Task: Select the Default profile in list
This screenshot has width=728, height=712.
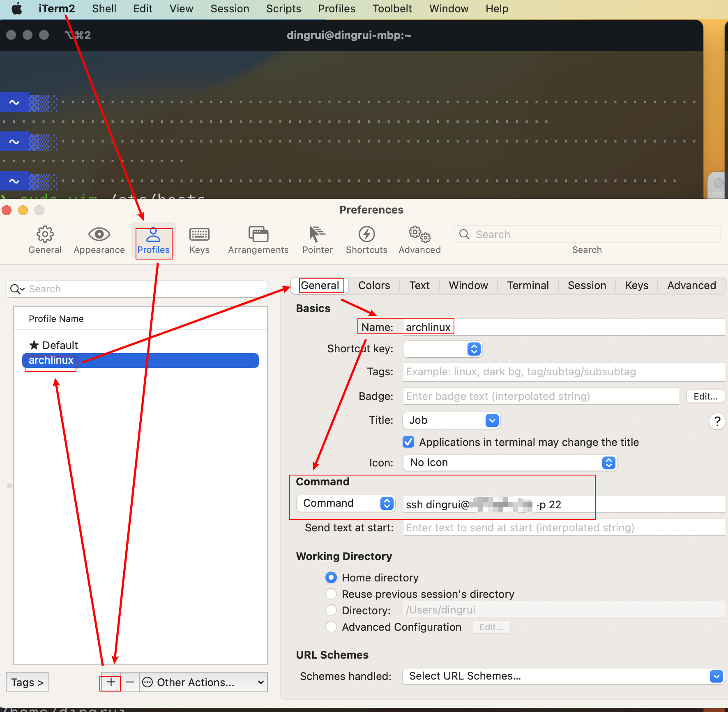Action: point(60,345)
